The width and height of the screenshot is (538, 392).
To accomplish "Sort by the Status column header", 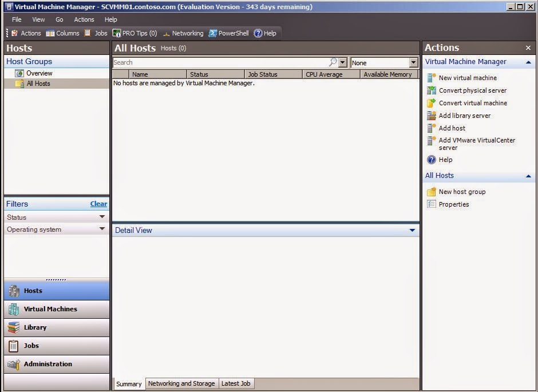I will point(216,74).
